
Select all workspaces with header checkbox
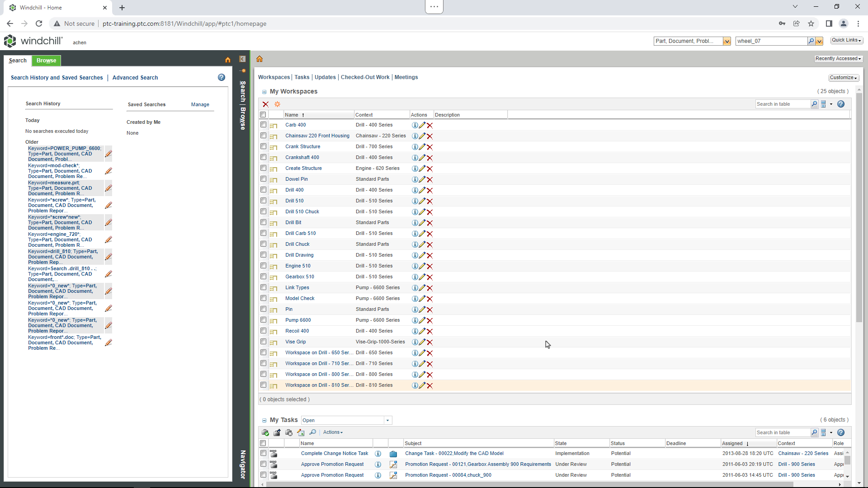click(263, 115)
